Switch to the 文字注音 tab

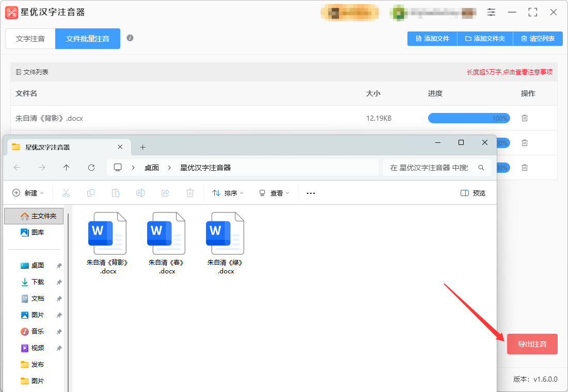point(30,39)
